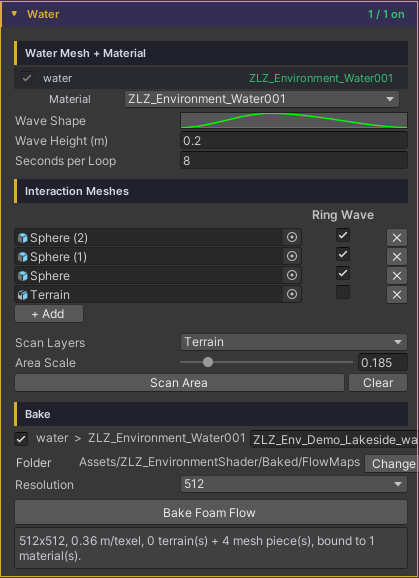Adjust the Area Scale slider handle
The height and width of the screenshot is (578, 419).
[x=208, y=362]
